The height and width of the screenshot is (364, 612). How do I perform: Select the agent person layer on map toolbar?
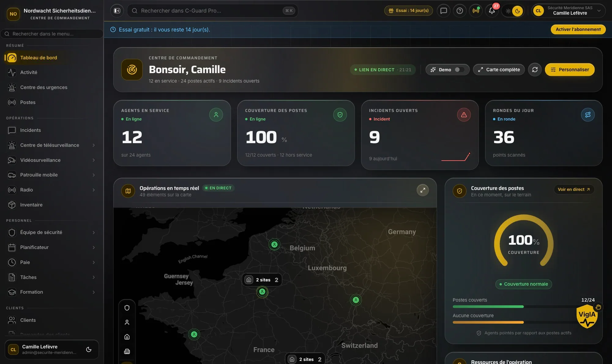click(x=127, y=322)
